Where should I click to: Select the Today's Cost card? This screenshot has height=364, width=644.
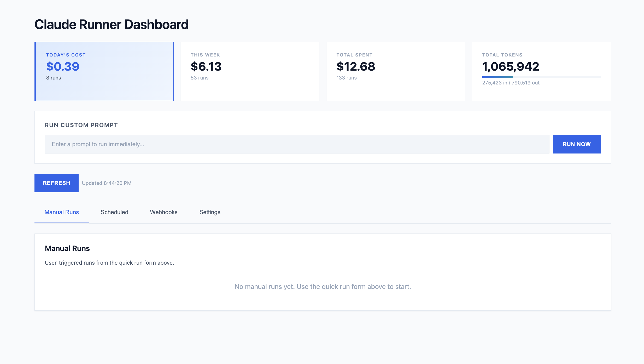click(104, 71)
